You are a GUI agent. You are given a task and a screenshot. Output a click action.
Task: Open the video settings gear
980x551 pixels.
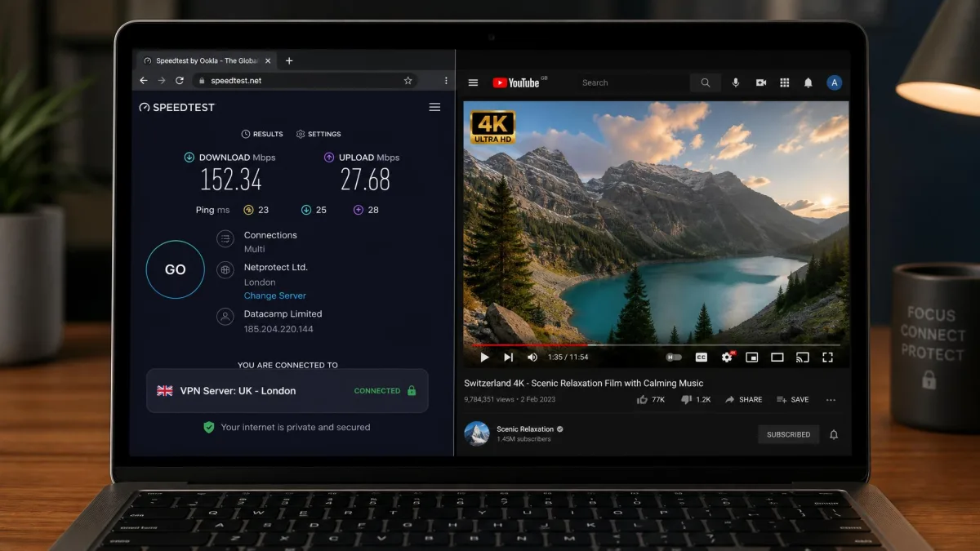727,357
